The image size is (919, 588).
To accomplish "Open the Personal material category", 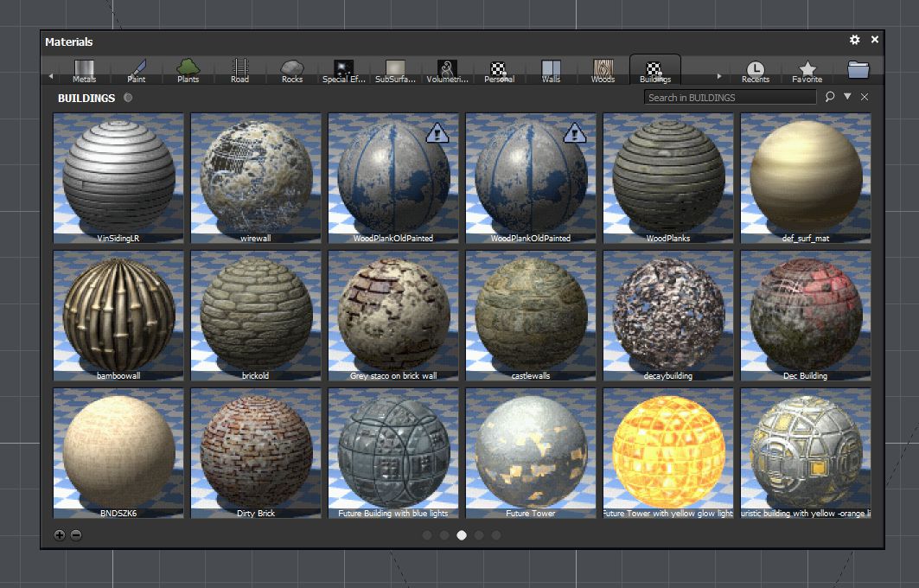I will (499, 71).
